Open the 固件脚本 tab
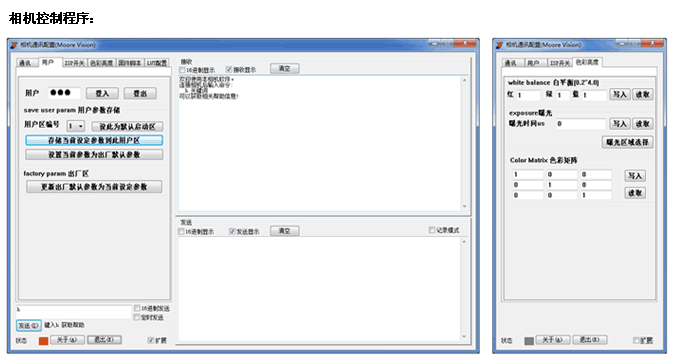Image resolution: width=680 pixels, height=363 pixels. (130, 63)
